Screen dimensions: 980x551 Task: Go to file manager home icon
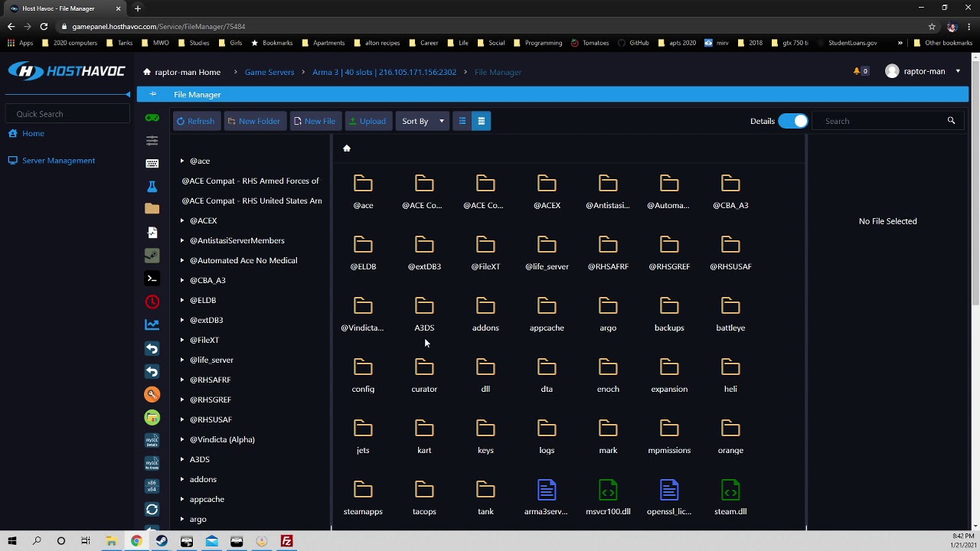click(346, 148)
